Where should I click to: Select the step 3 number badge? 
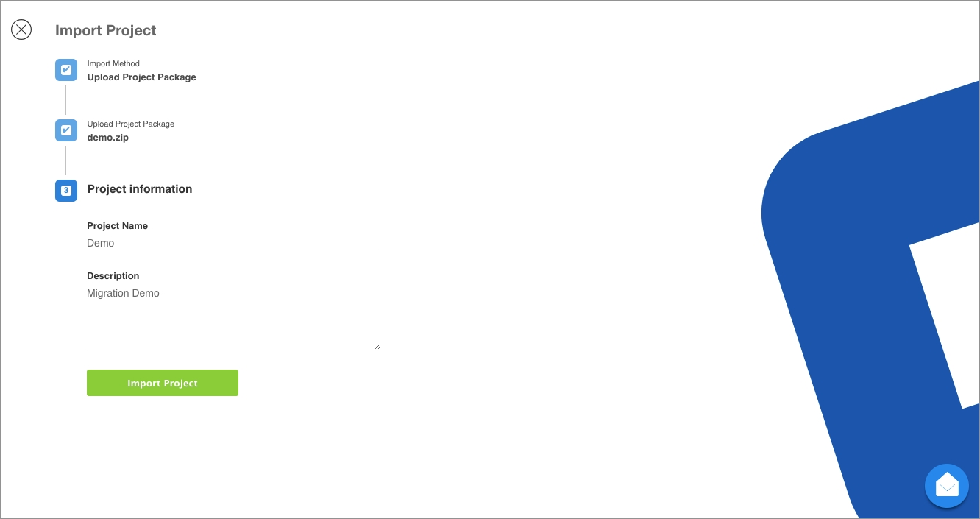tap(66, 191)
